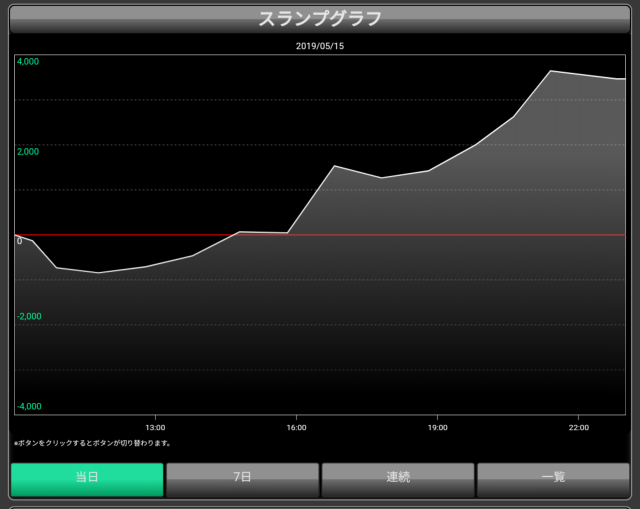Click the スランプグラフ title header

pos(320,19)
